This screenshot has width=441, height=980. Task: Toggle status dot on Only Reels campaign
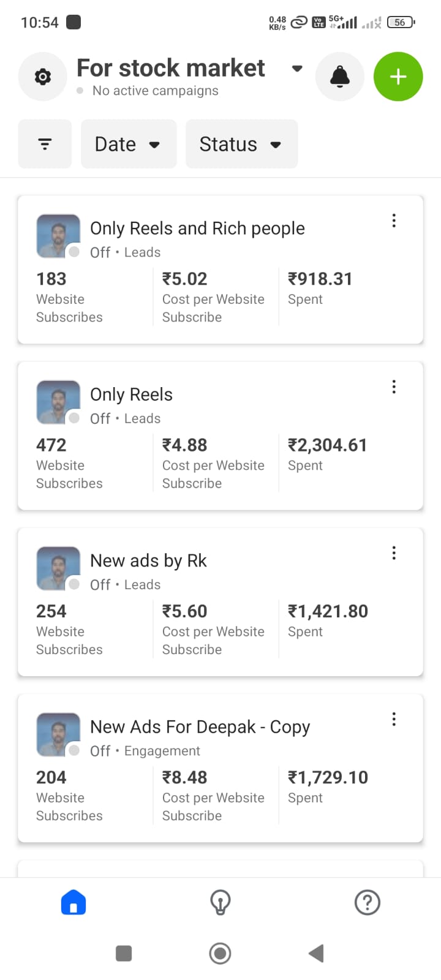[74, 418]
